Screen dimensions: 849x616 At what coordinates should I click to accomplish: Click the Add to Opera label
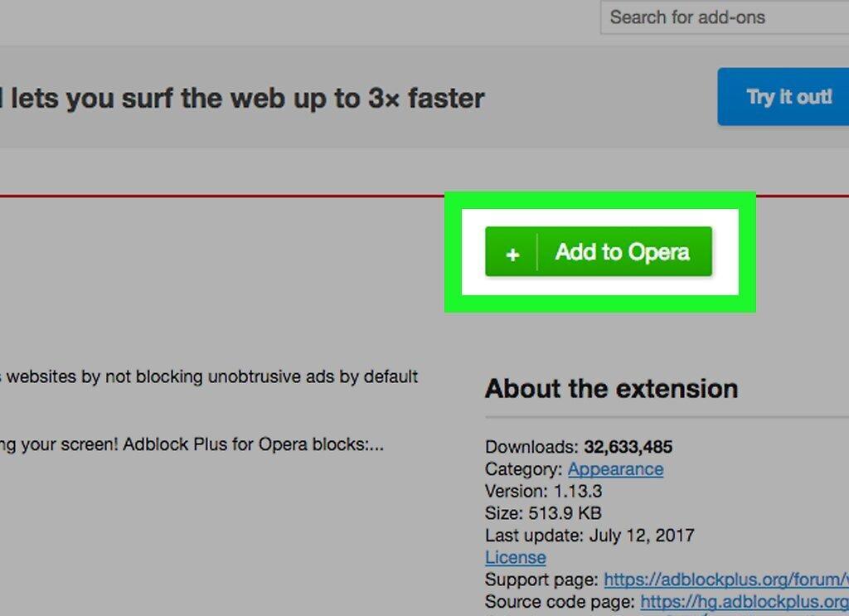coord(622,252)
